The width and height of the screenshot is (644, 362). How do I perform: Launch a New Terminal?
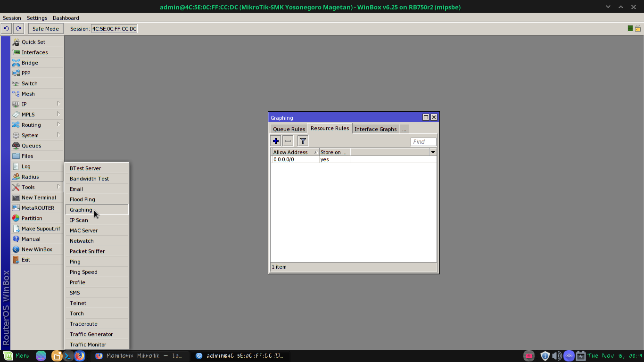point(37,197)
